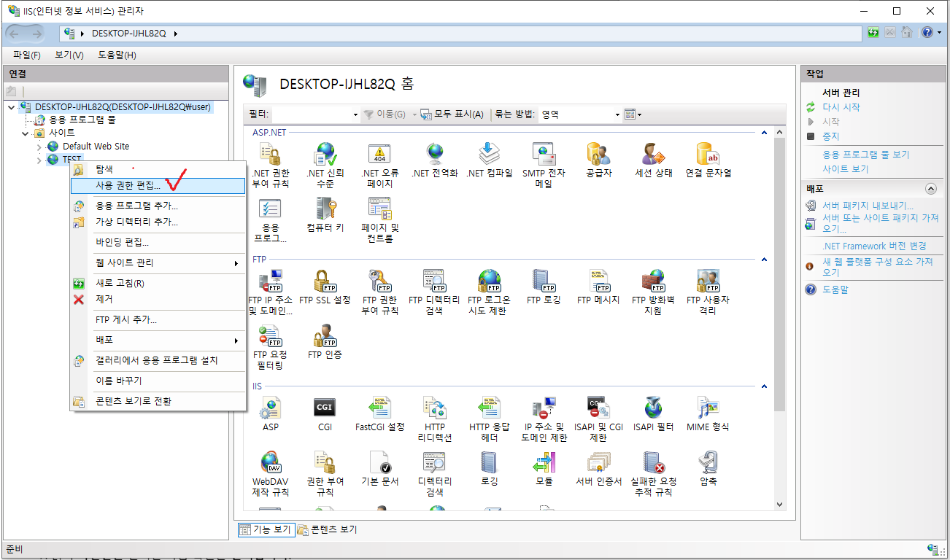Screen dimensions: 950x560
Task: Collapse the ASP.NET group section
Action: point(764,133)
